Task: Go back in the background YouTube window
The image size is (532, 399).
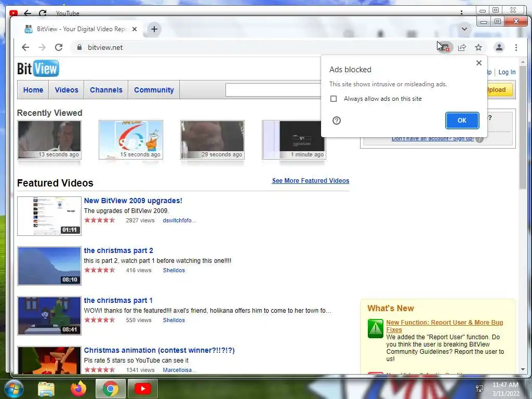Action: (x=28, y=13)
